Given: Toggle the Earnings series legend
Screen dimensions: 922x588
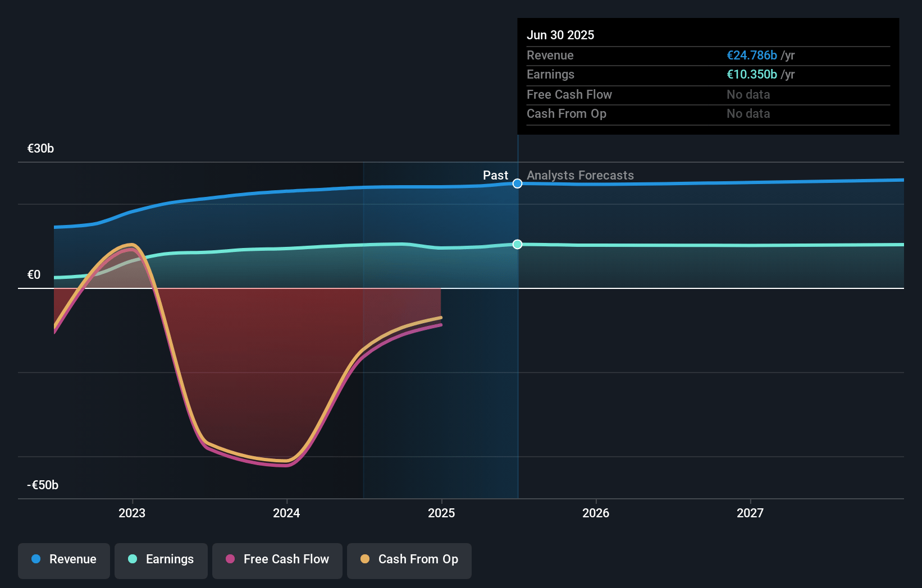Looking at the screenshot, I should coord(161,561).
